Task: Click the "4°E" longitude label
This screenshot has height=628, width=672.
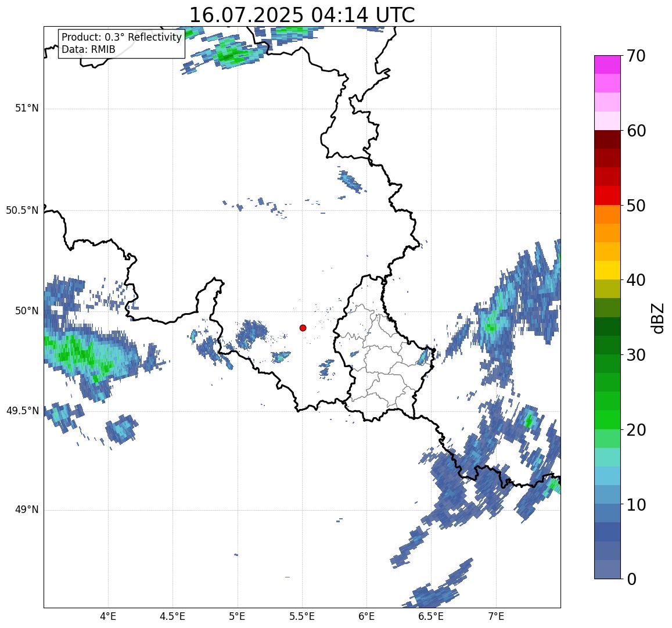Action: pyautogui.click(x=108, y=616)
